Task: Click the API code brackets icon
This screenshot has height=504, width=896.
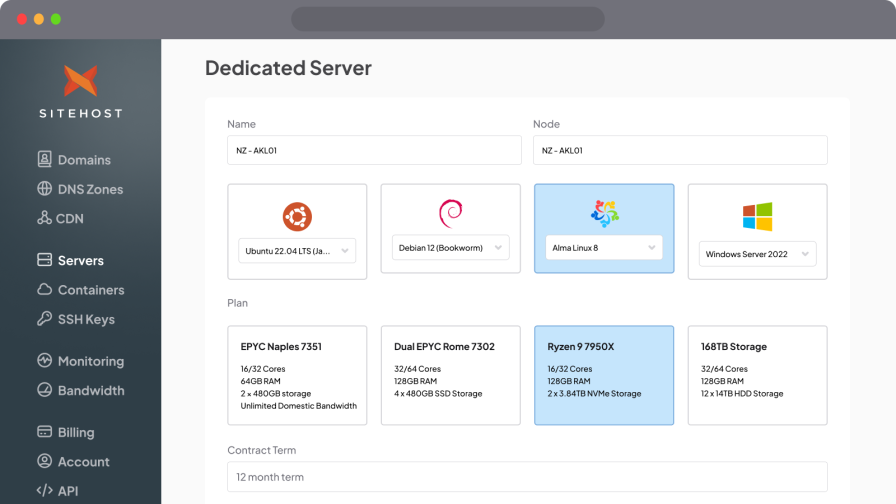Action: (x=45, y=490)
